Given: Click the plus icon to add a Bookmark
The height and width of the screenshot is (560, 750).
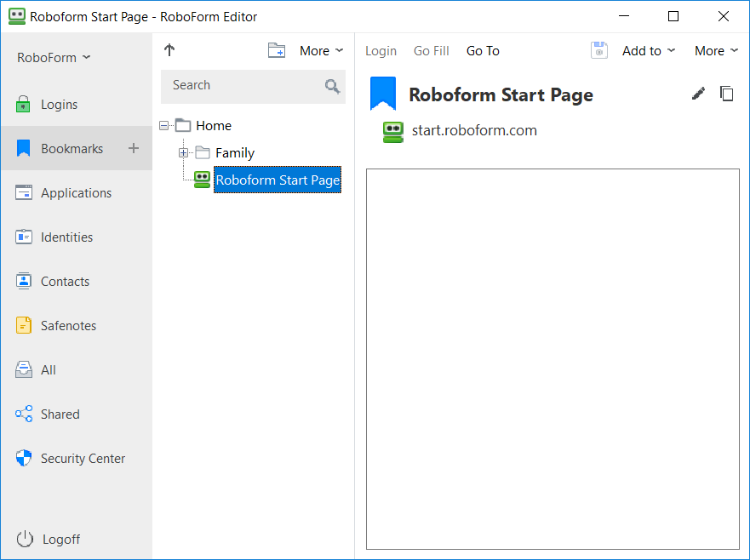Looking at the screenshot, I should tap(134, 148).
